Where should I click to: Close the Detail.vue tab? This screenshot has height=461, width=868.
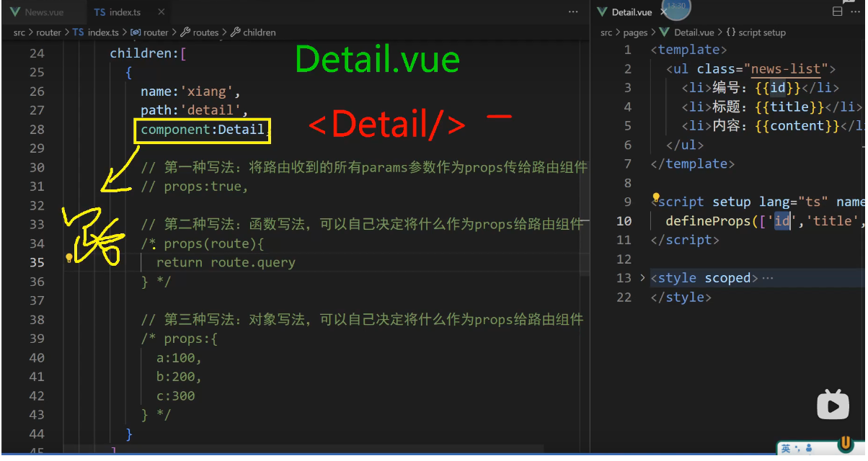(663, 12)
